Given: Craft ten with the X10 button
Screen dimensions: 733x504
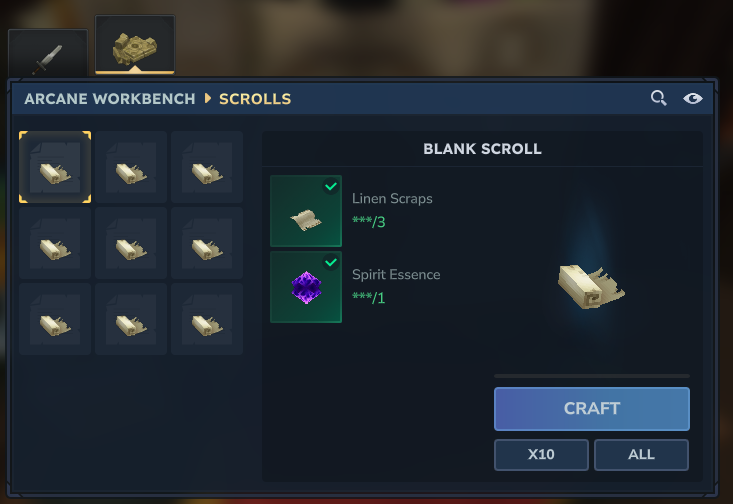Looking at the screenshot, I should pyautogui.click(x=541, y=454).
